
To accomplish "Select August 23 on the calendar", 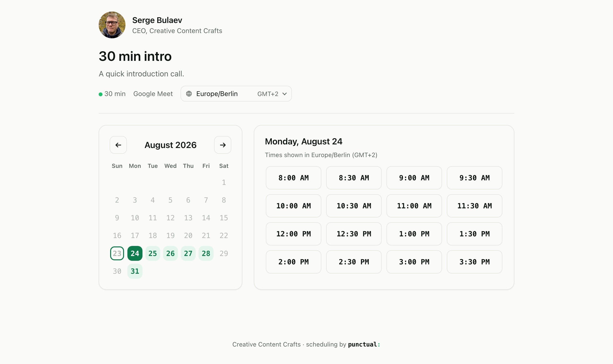I will coord(117,253).
